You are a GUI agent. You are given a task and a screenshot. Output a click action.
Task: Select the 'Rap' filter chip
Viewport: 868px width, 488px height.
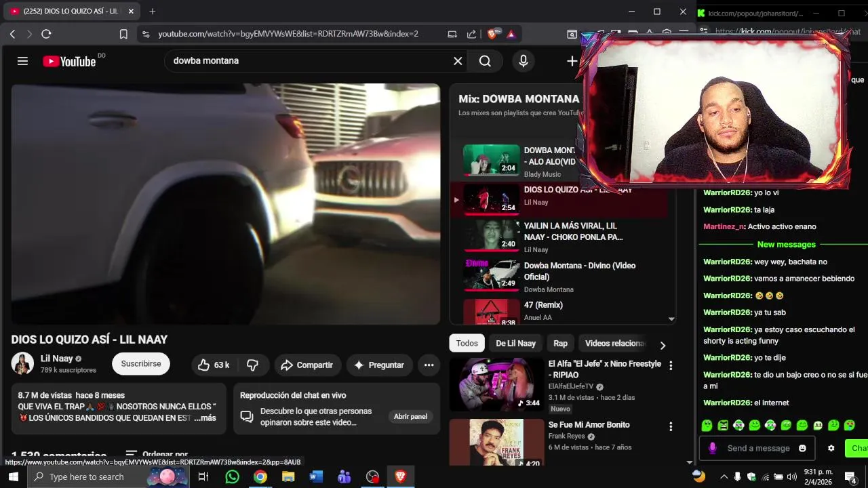(560, 343)
